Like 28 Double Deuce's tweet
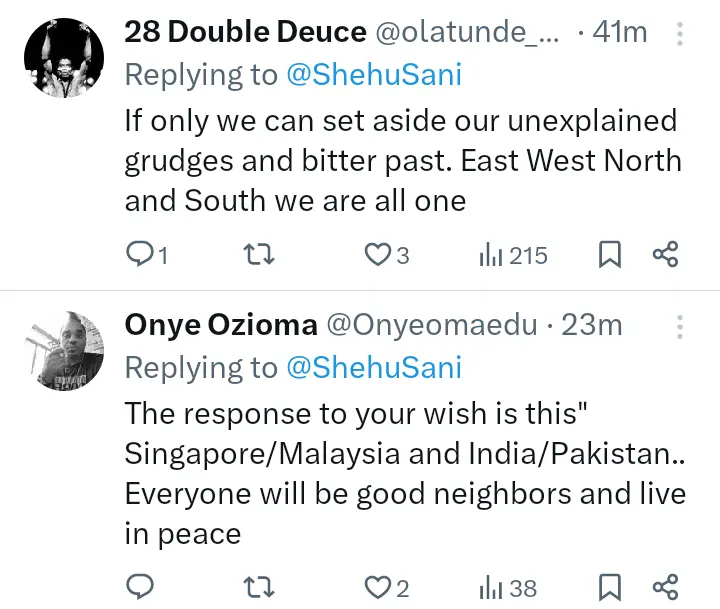 pyautogui.click(x=376, y=255)
